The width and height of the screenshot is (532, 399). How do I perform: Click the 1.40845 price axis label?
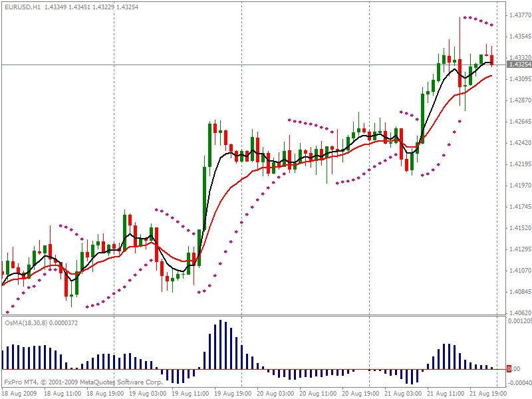point(518,292)
